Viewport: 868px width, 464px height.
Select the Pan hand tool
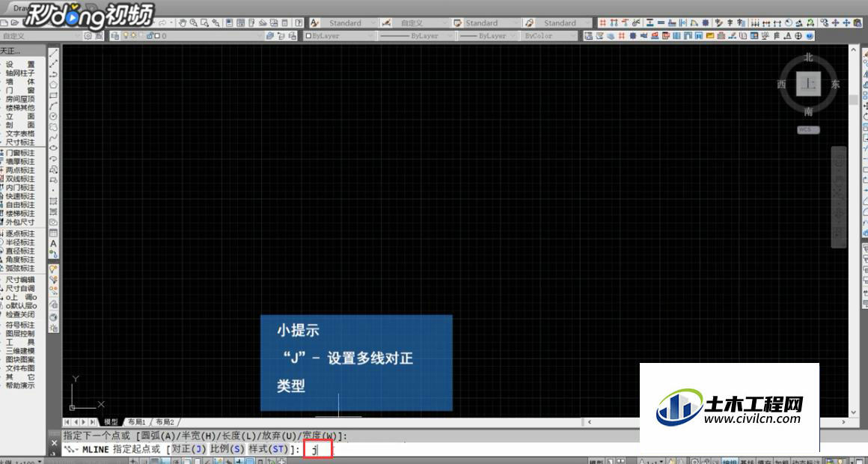(183, 22)
